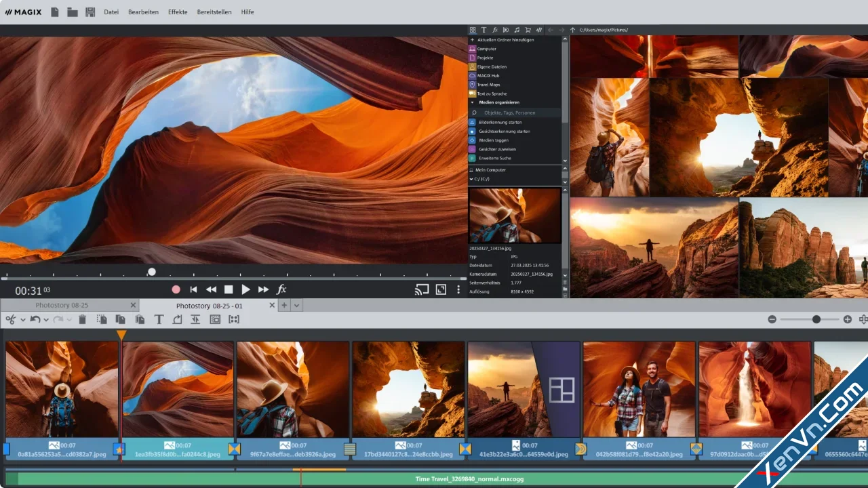
Task: Click the new project file icon in top bar
Action: (x=54, y=12)
